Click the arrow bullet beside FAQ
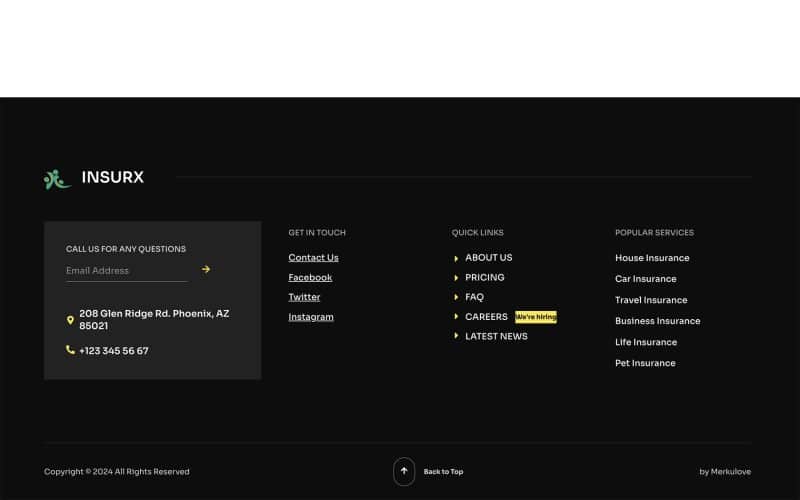800x500 pixels. (x=456, y=297)
